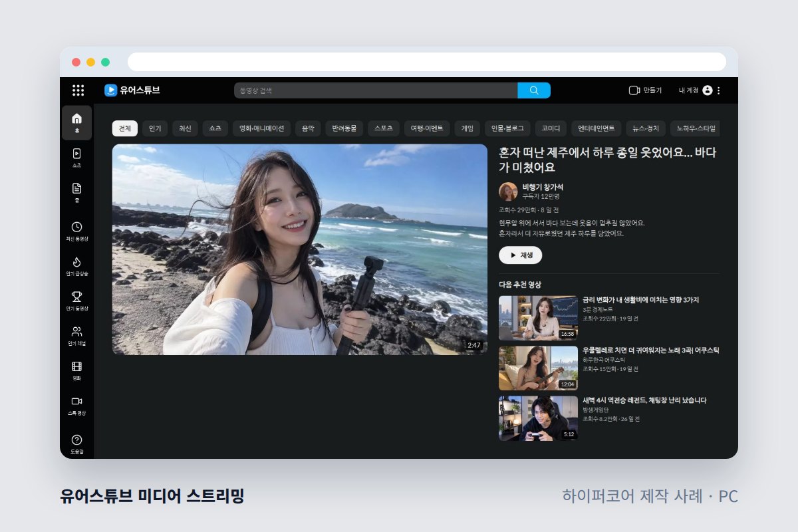
Task: Click the green browser window dot
Action: 105,62
